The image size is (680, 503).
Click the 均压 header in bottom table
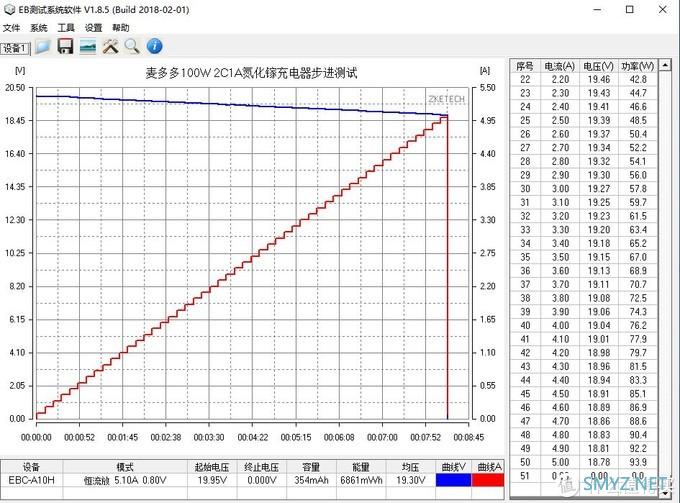click(410, 467)
